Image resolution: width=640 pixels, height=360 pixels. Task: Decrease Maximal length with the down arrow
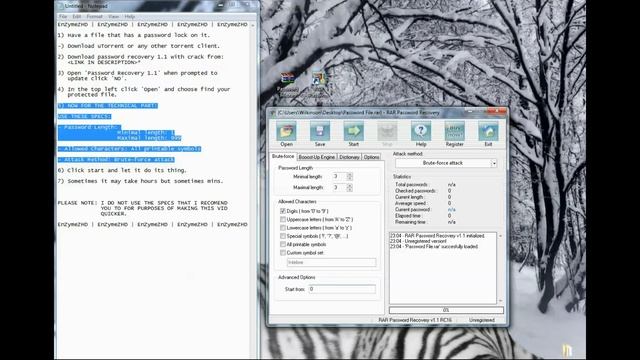coord(349,189)
